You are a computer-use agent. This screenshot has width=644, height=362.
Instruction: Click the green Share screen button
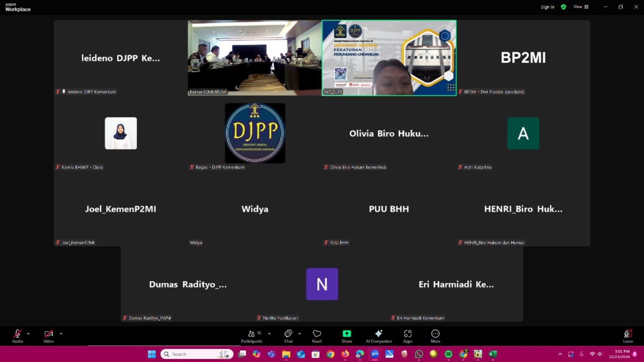tap(347, 336)
